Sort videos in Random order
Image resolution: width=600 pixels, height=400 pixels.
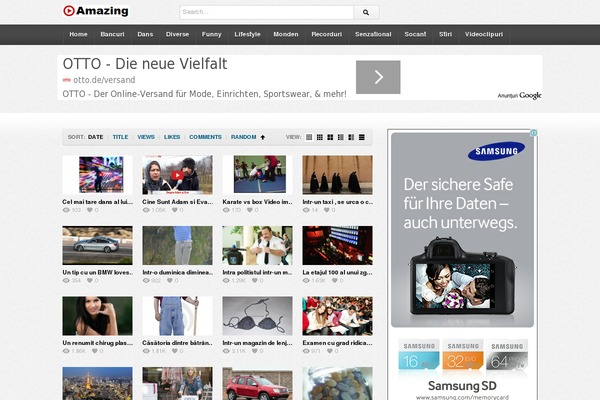tap(242, 137)
